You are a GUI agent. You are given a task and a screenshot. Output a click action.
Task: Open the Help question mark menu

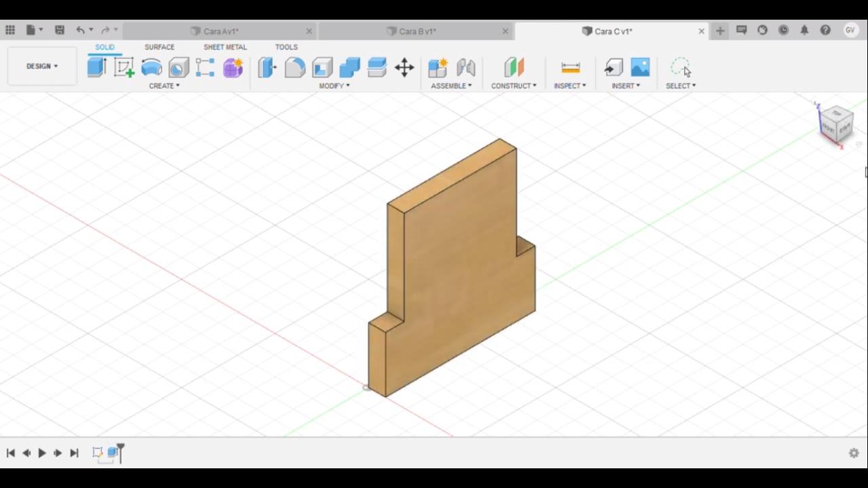click(825, 31)
